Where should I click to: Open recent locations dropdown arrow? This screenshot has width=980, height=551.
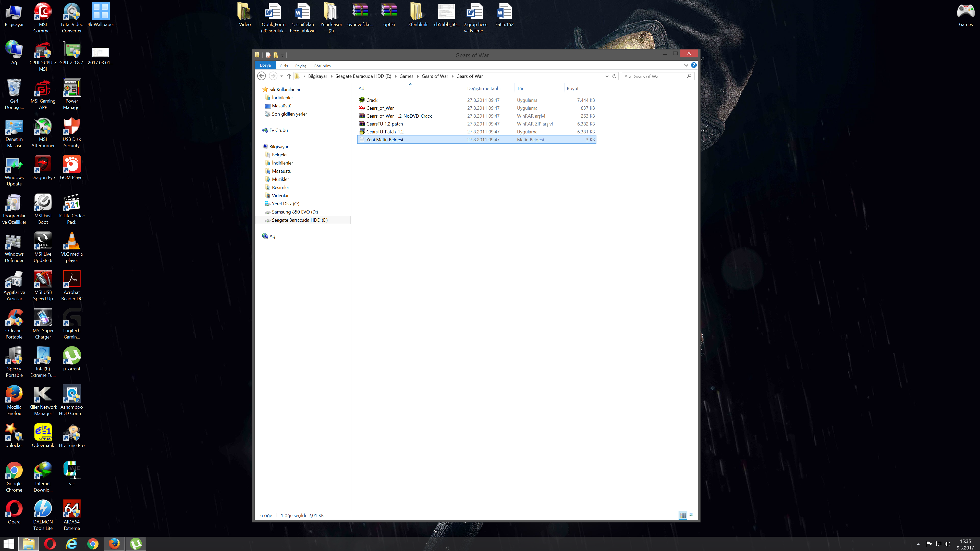(x=281, y=76)
